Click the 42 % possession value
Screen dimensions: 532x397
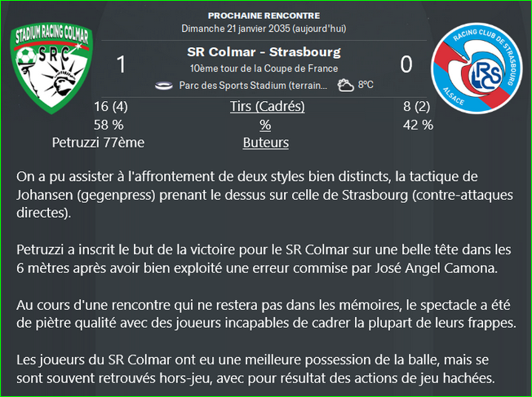click(x=418, y=125)
